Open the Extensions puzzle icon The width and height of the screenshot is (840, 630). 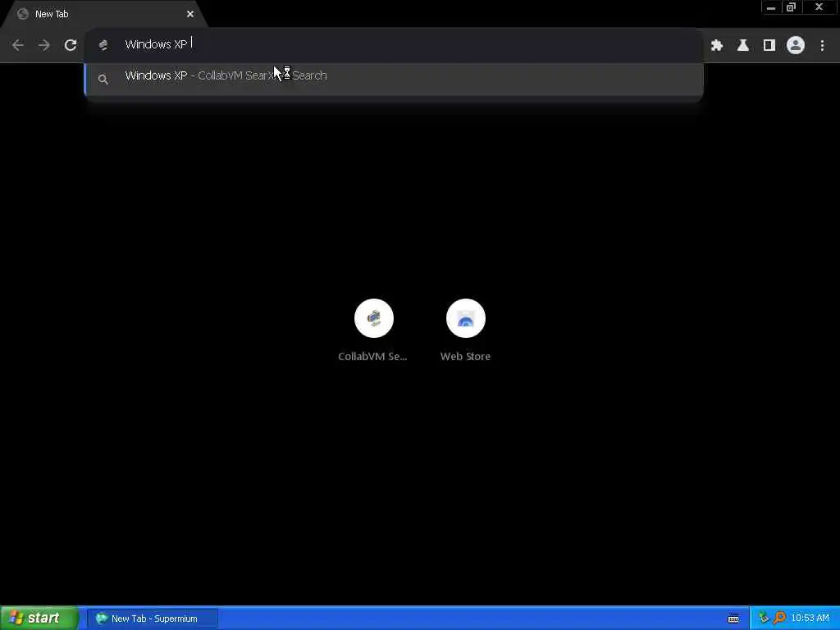717,46
